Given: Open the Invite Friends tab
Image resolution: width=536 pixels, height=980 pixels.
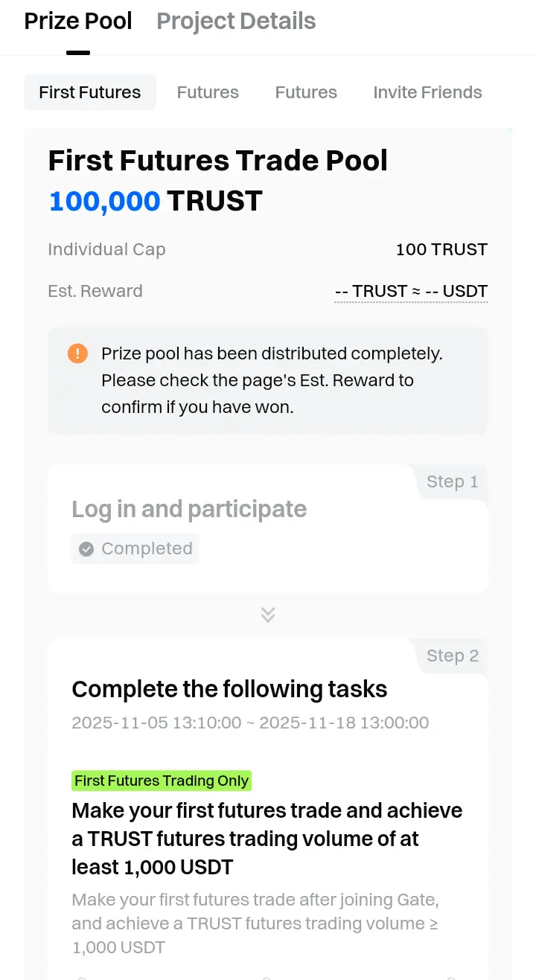Looking at the screenshot, I should tap(427, 92).
